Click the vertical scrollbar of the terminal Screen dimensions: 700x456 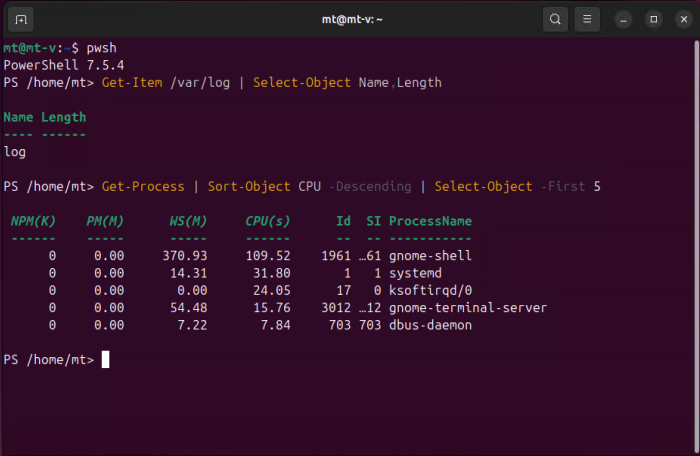tap(696, 246)
